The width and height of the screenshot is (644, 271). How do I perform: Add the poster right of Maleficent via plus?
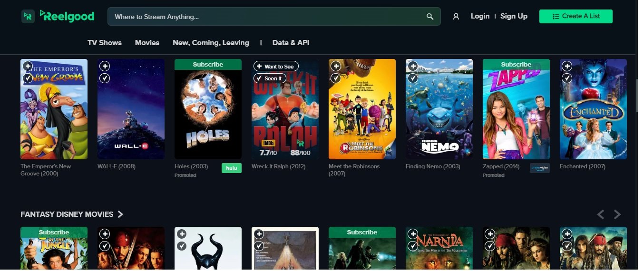click(x=259, y=234)
